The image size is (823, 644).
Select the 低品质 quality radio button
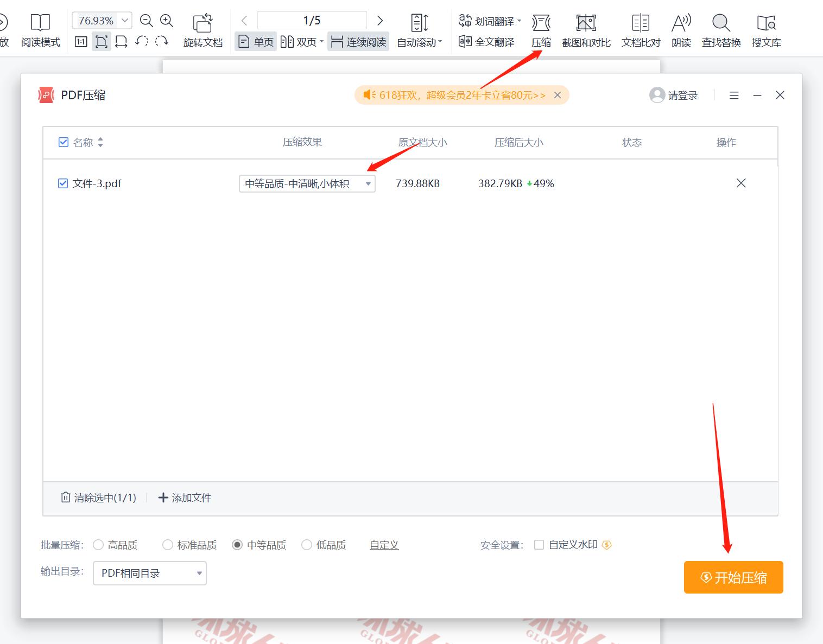click(x=307, y=545)
